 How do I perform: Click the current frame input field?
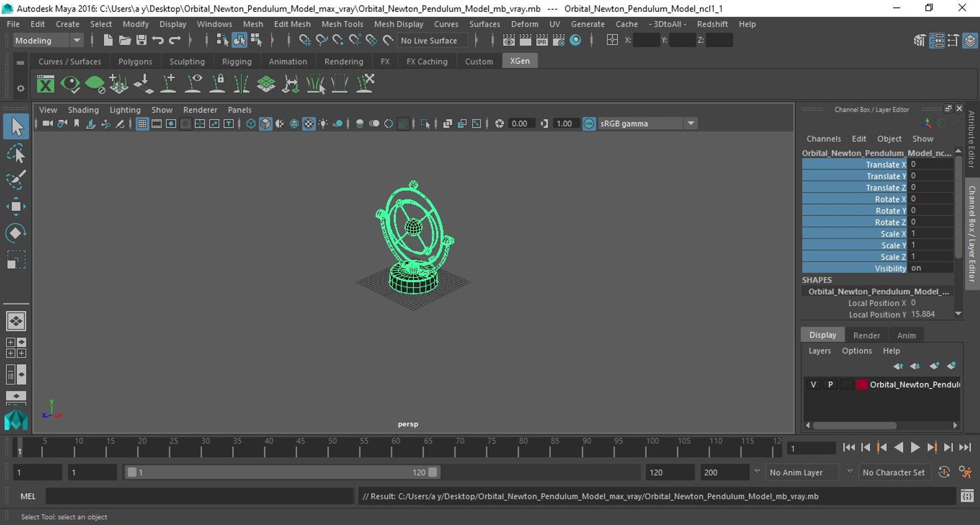pos(811,448)
